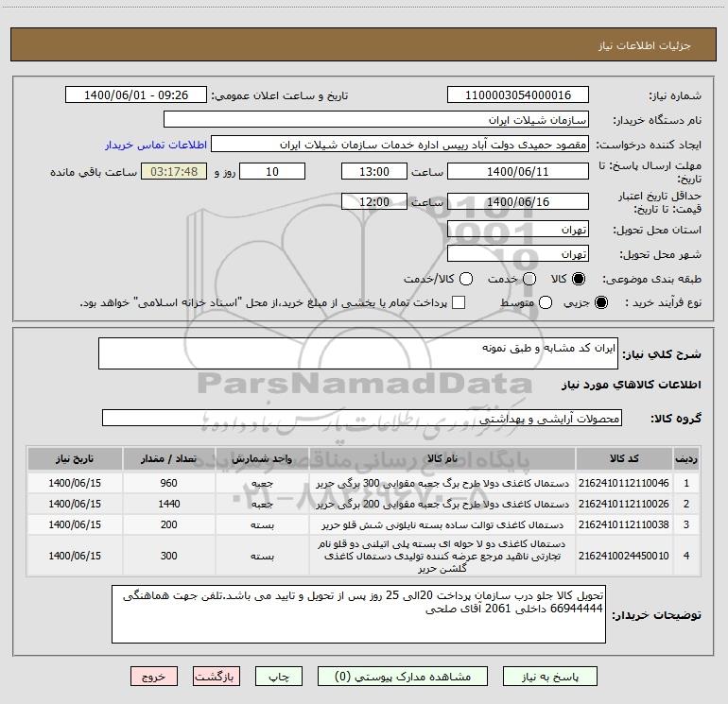
Task: Click the remaining days field 10
Action: pyautogui.click(x=272, y=171)
